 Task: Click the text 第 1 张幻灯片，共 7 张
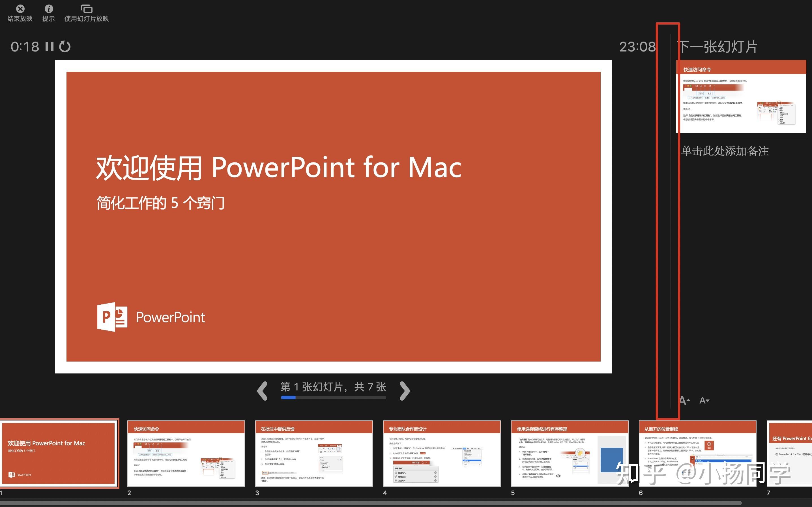pyautogui.click(x=333, y=387)
